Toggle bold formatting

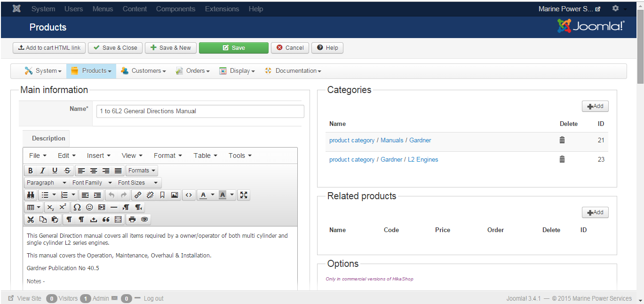pyautogui.click(x=31, y=171)
